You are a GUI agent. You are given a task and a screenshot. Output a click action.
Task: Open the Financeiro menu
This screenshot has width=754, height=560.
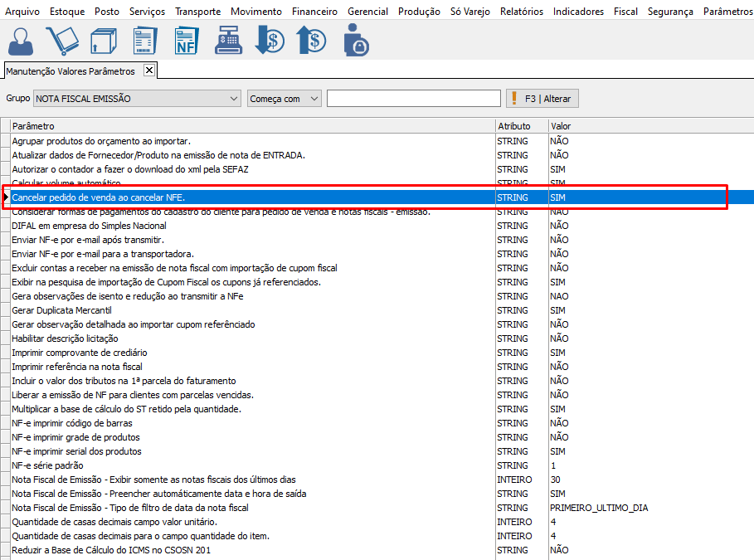click(x=314, y=12)
